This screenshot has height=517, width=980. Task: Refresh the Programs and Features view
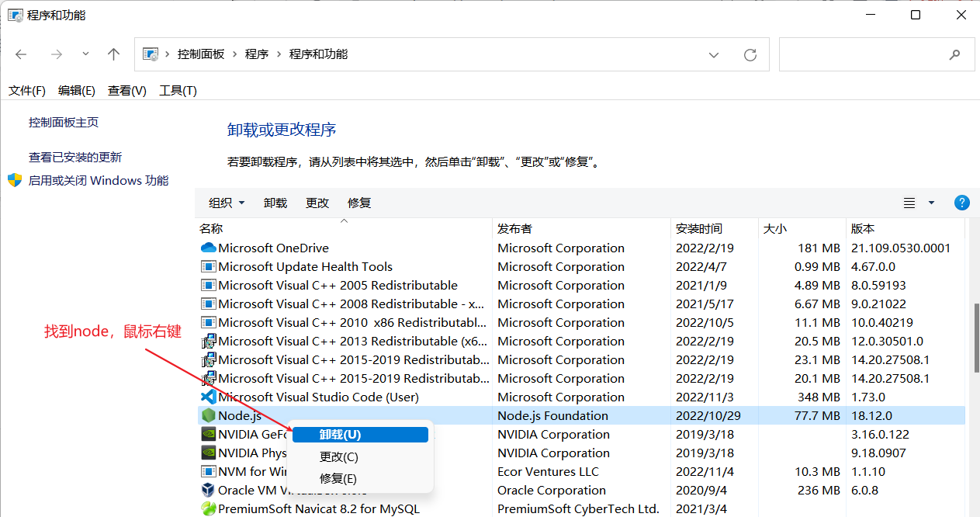click(x=750, y=55)
